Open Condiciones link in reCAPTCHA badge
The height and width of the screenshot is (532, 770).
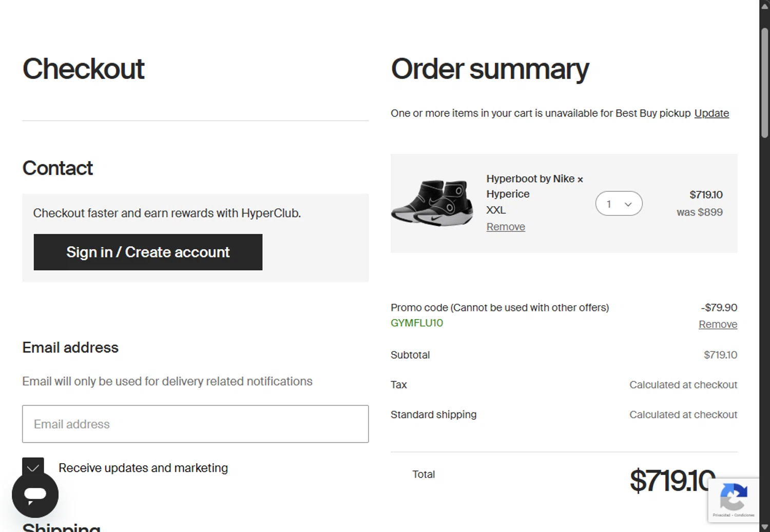point(744,515)
